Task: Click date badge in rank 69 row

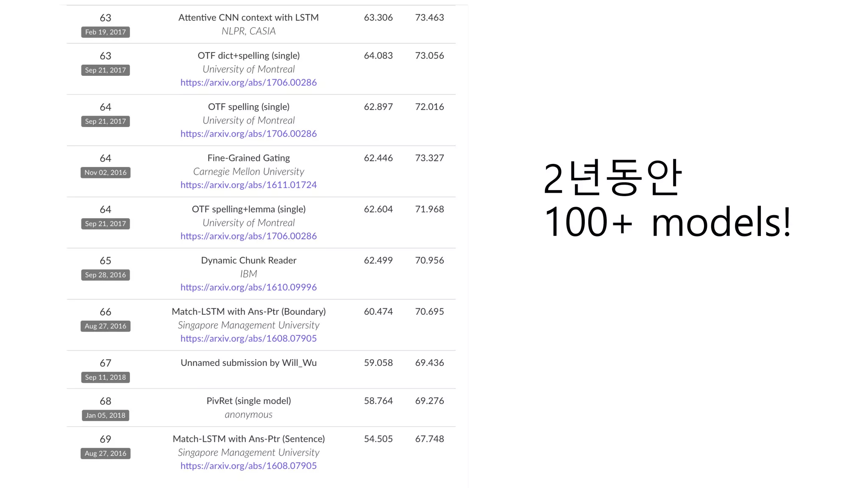Action: (106, 454)
